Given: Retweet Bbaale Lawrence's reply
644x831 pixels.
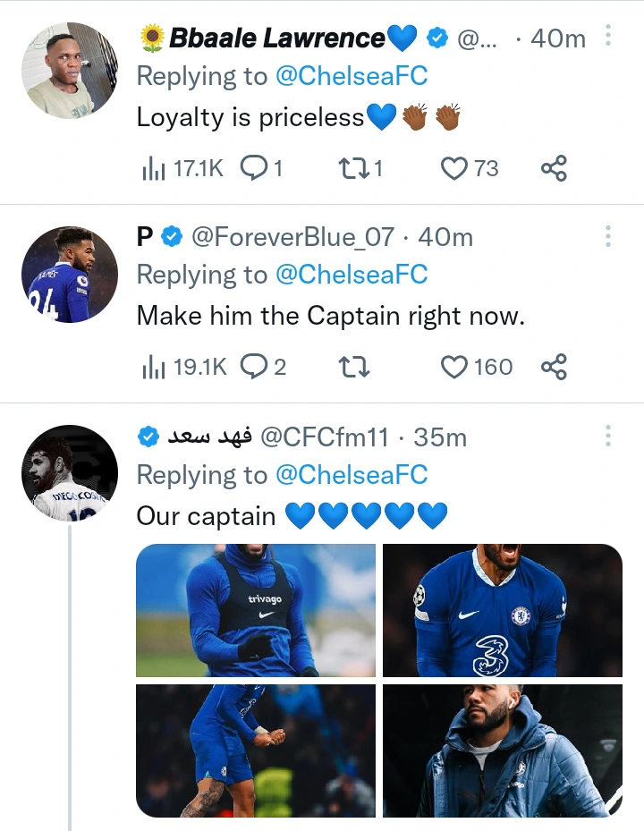Looking at the screenshot, I should (353, 168).
